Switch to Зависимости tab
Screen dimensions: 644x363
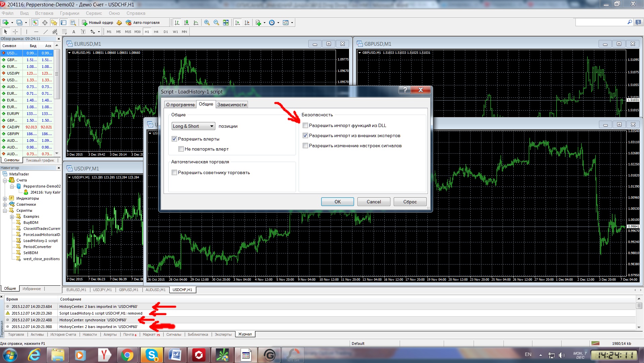232,105
